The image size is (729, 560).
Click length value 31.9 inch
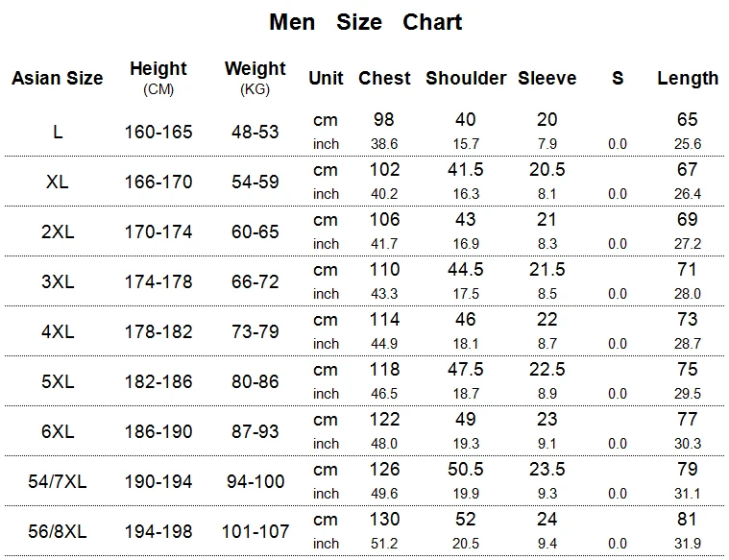688,544
